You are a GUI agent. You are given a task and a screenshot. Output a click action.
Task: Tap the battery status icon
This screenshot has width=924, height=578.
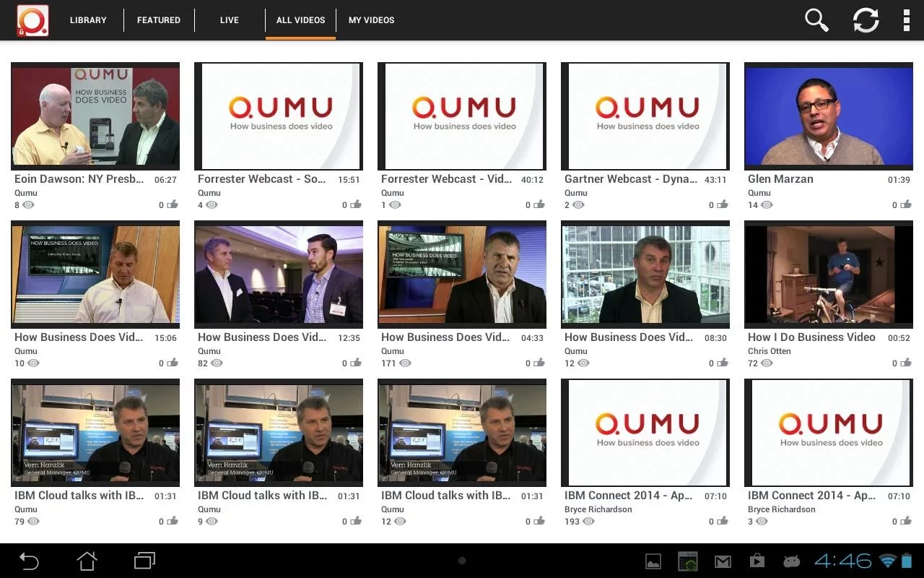point(908,561)
